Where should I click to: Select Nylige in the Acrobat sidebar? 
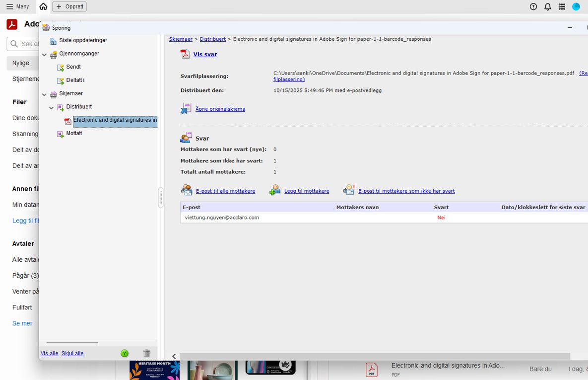click(22, 63)
